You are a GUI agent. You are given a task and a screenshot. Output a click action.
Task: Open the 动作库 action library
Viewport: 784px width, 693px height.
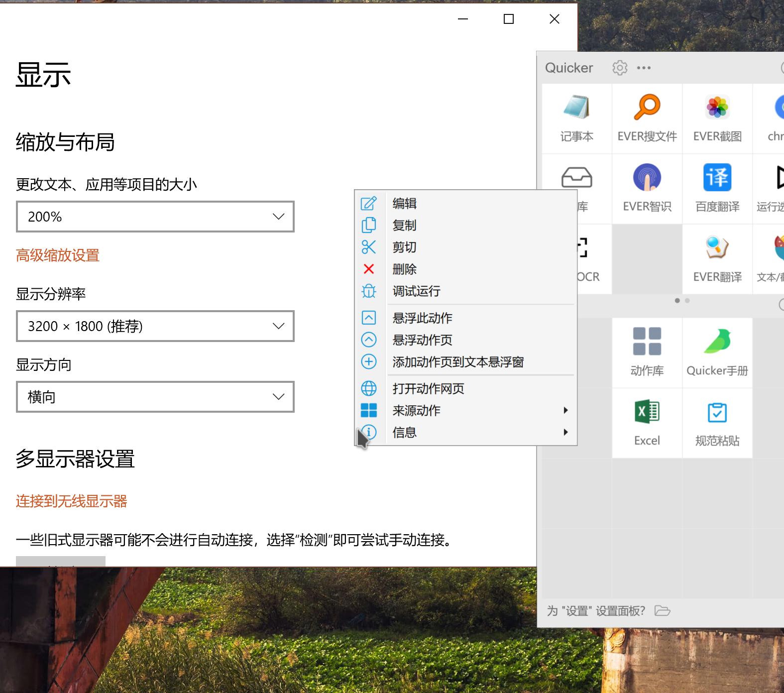[x=647, y=353]
